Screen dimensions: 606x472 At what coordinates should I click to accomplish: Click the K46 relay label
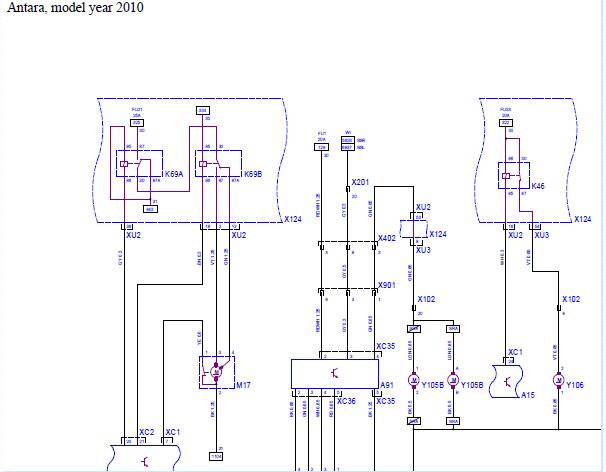click(x=538, y=186)
